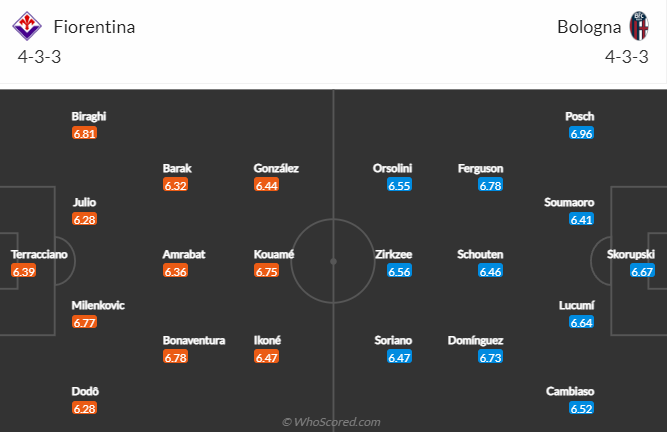Image resolution: width=667 pixels, height=432 pixels.
Task: Select Kouamé's 6.75 rating badge
Action: click(x=266, y=271)
